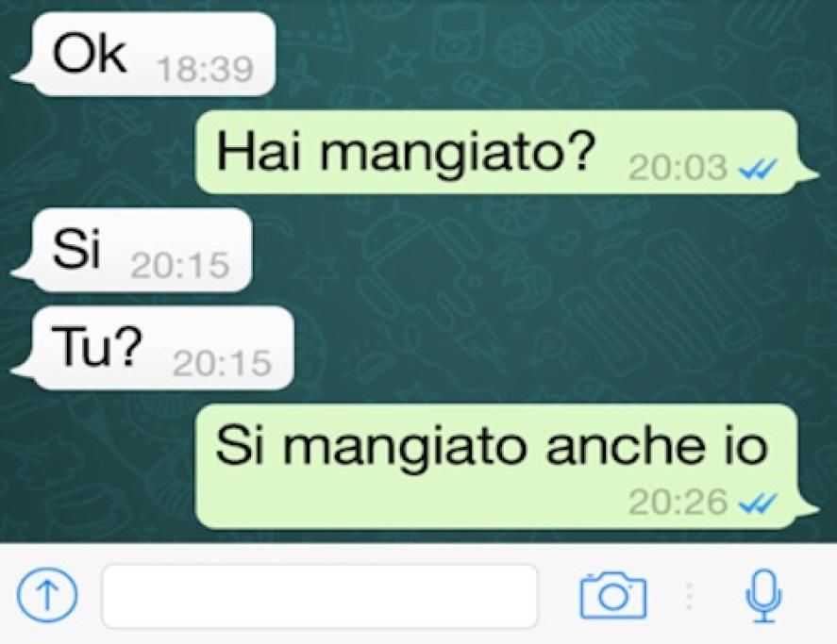The height and width of the screenshot is (644, 837).
Task: Click the 20:03 timestamp on the sent message
Action: click(678, 168)
